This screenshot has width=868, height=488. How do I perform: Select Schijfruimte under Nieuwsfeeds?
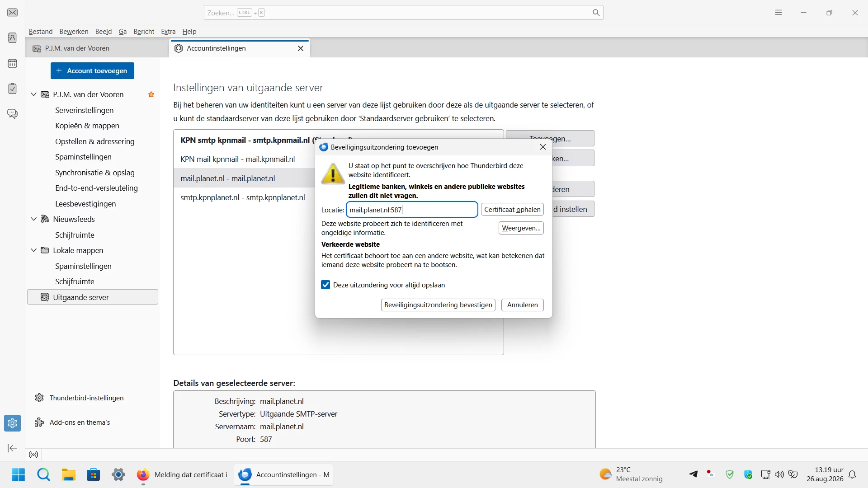coord(75,235)
